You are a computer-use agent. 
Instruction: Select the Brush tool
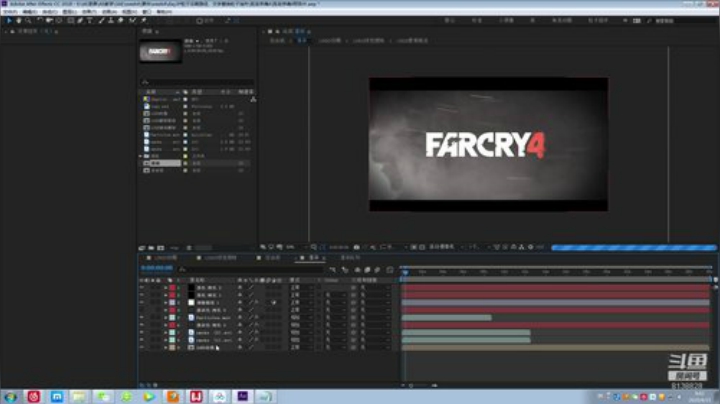tap(101, 21)
